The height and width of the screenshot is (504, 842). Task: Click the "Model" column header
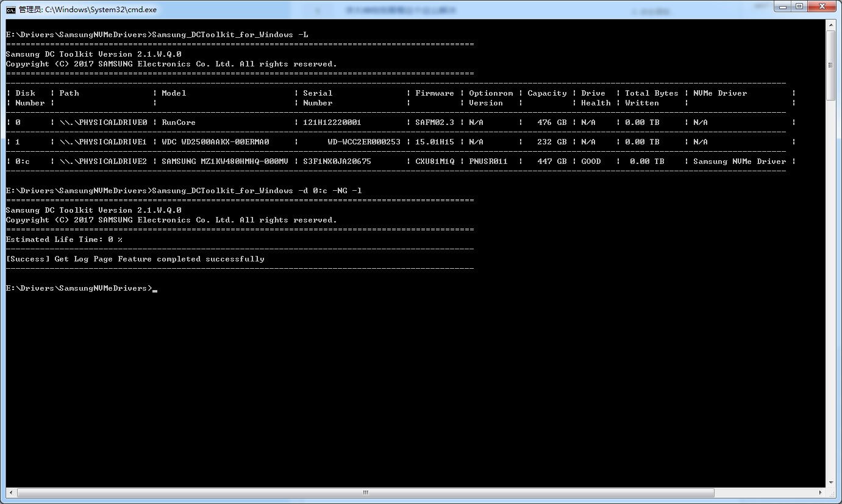[x=174, y=93]
